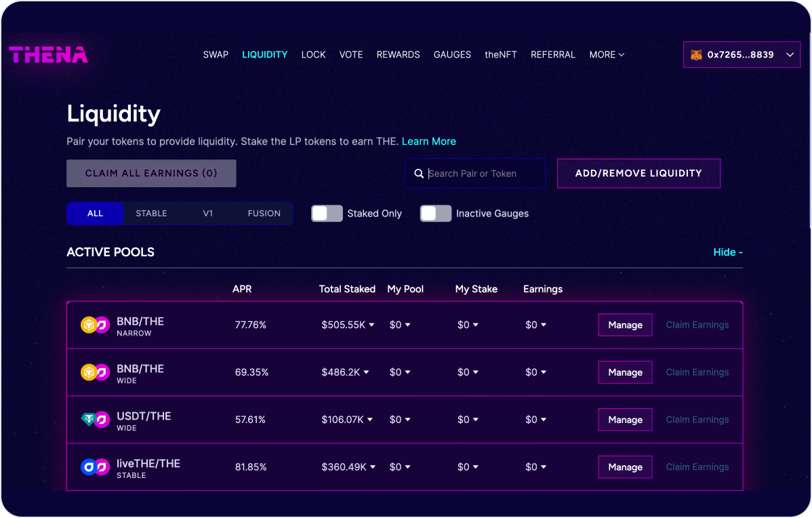Open the SWAP page
This screenshot has height=518, width=812.
point(216,54)
